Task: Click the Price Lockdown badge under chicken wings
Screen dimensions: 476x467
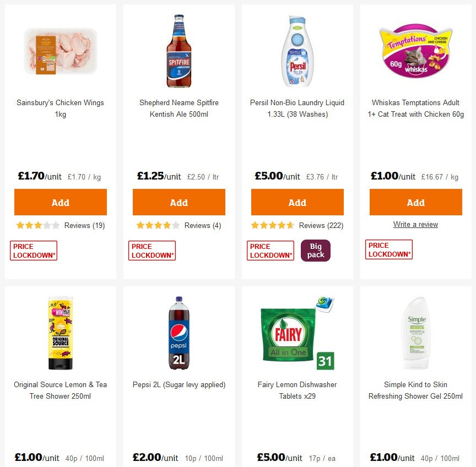Action: [33, 250]
